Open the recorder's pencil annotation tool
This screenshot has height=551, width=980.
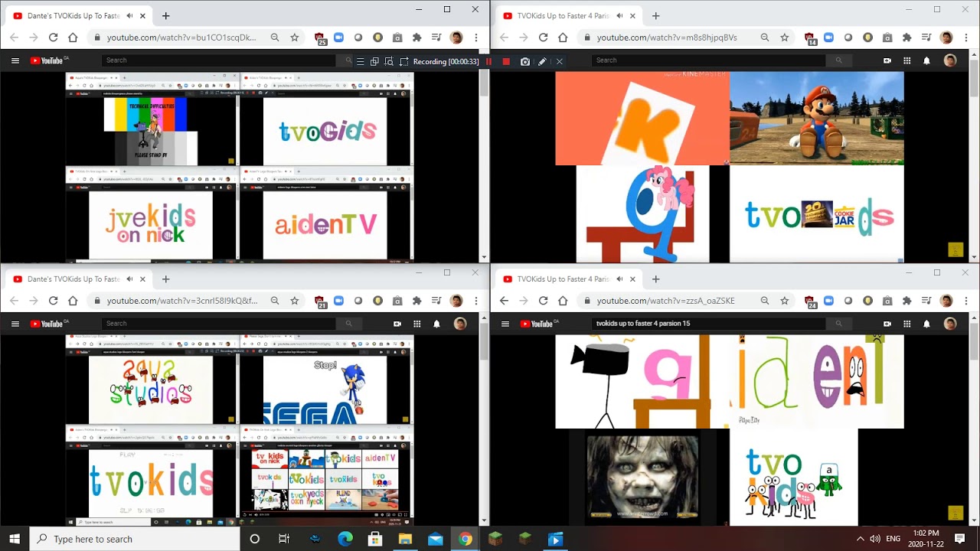click(542, 61)
